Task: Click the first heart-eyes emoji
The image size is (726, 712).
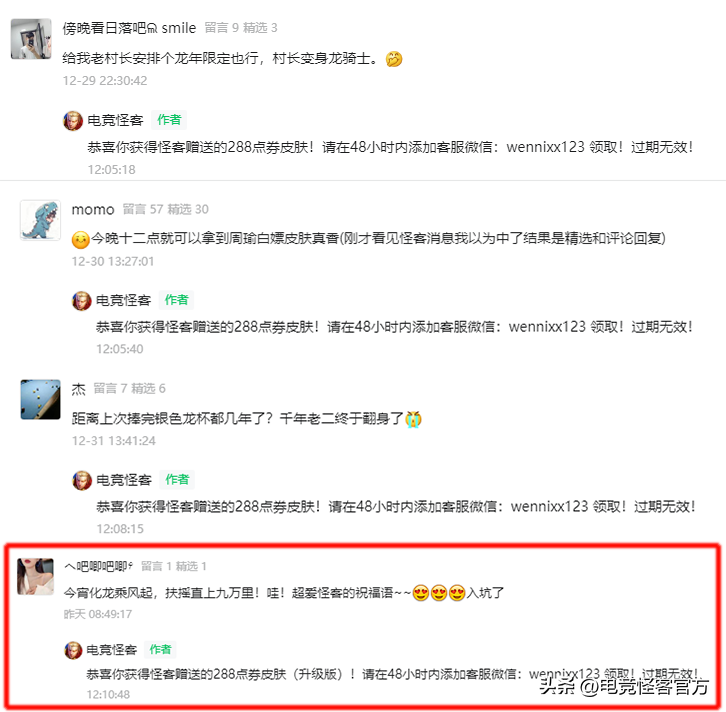Action: point(421,593)
